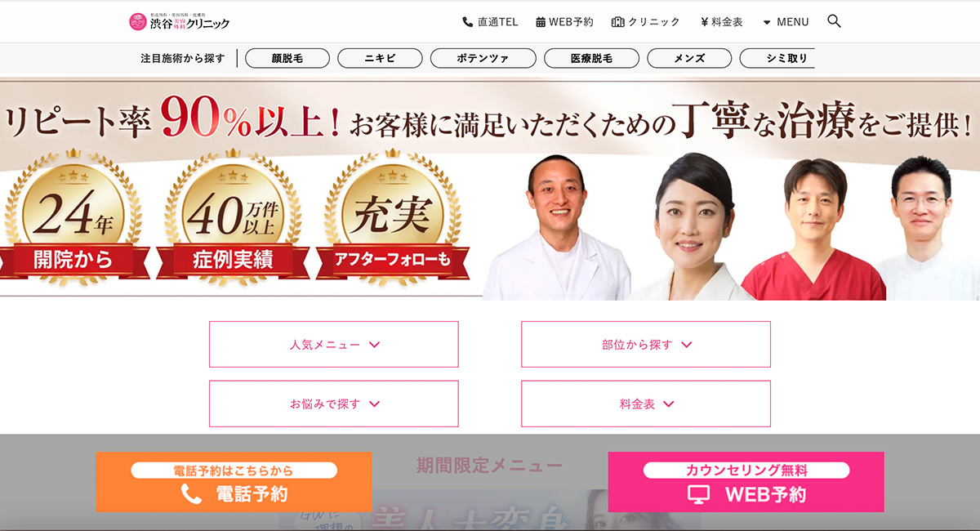Screen dimensions: 980x531
Task: Click the building icon beside クリニック
Action: tap(617, 22)
